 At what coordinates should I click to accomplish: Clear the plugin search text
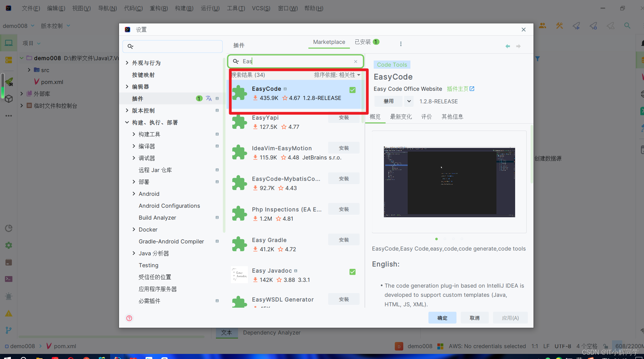[356, 62]
